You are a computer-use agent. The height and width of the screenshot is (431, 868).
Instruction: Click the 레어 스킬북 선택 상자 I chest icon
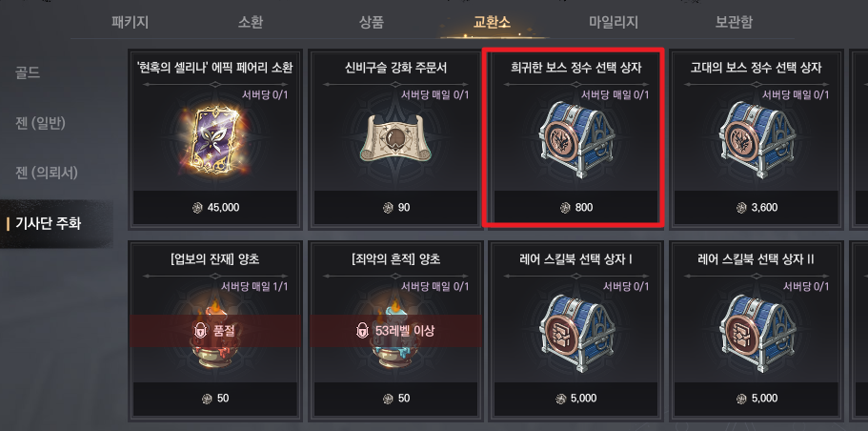(x=576, y=334)
